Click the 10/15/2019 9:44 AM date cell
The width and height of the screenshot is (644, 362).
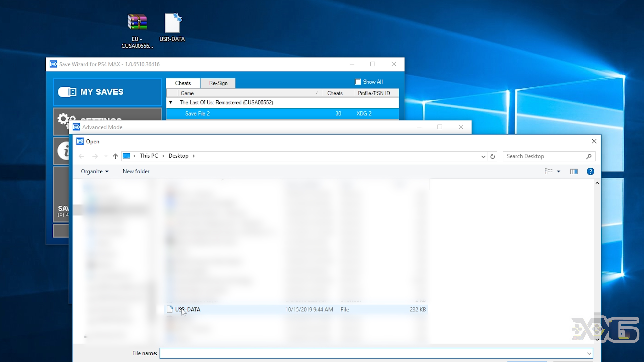309,310
